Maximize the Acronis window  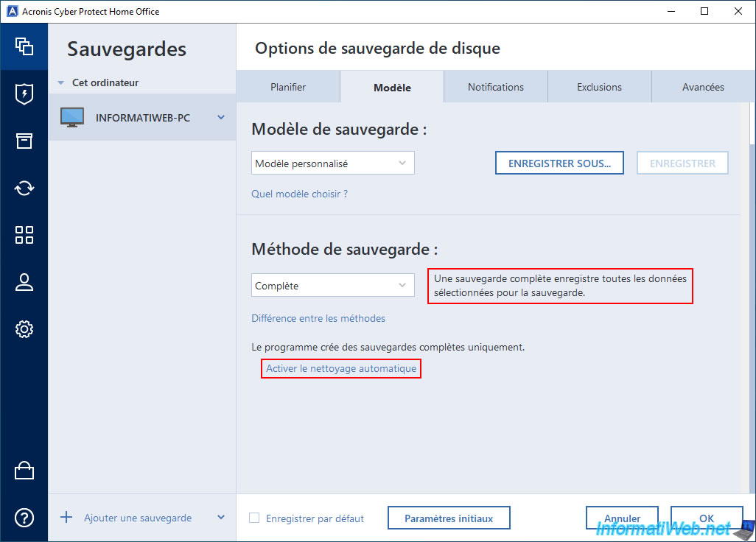pyautogui.click(x=704, y=11)
